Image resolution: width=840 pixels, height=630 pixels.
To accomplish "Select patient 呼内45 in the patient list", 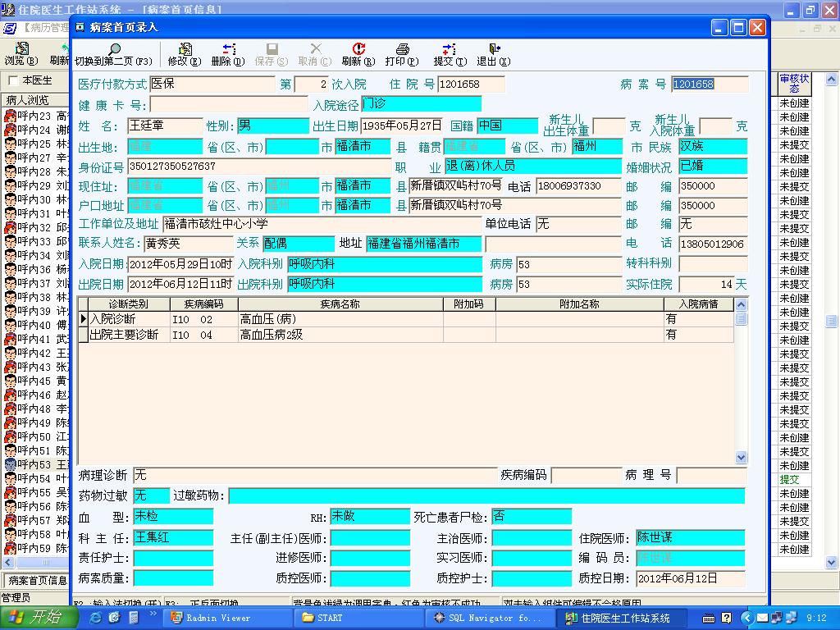I will (x=36, y=381).
